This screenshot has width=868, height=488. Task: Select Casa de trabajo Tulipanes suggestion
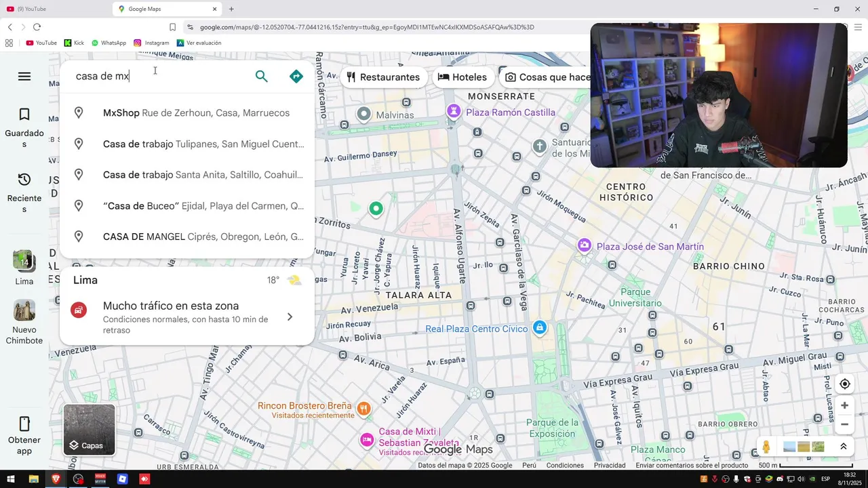point(187,144)
